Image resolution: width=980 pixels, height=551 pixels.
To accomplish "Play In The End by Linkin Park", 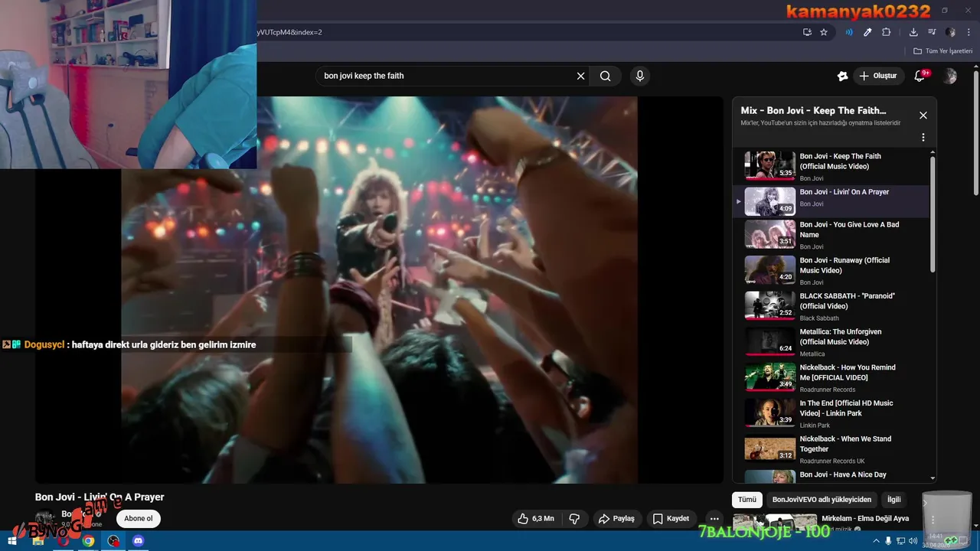I will pyautogui.click(x=831, y=414).
